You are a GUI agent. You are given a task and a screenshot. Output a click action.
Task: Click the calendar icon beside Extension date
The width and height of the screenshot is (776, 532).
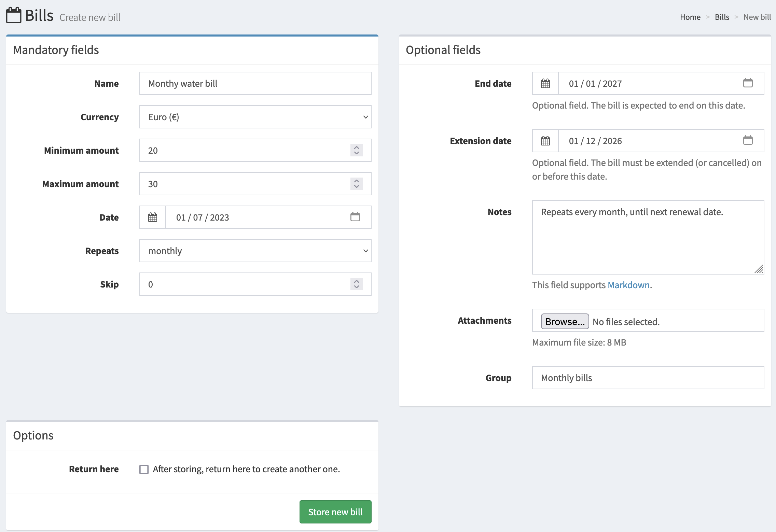(x=545, y=141)
